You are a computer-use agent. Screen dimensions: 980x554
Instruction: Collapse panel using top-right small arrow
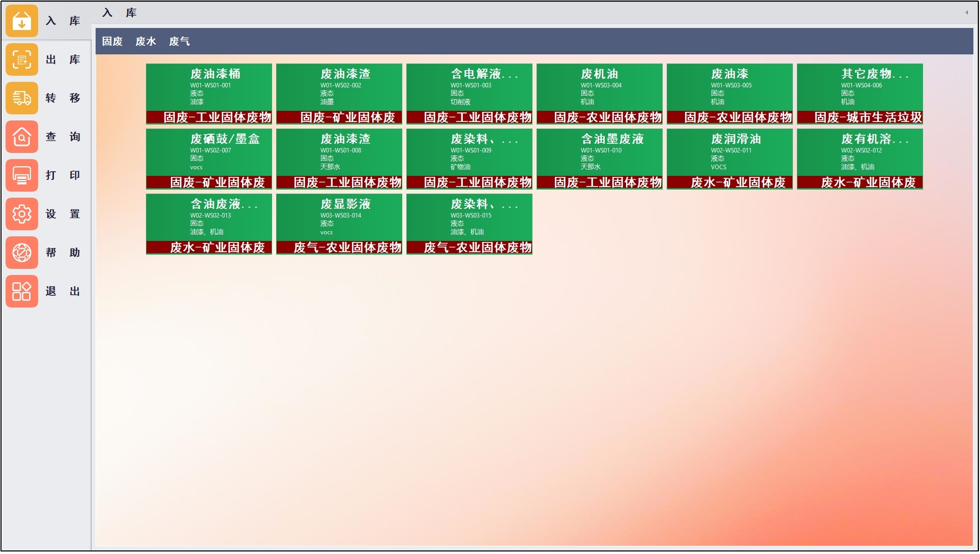tap(966, 13)
